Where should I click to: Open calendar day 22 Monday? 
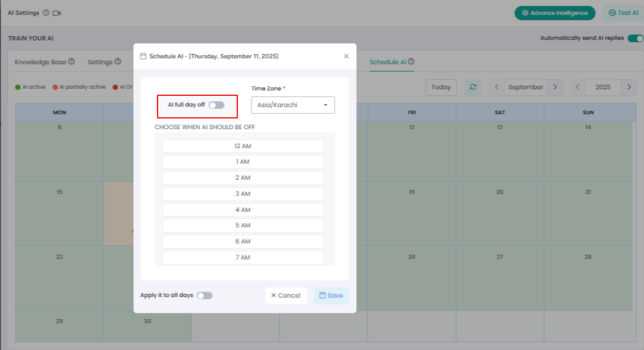tap(59, 278)
